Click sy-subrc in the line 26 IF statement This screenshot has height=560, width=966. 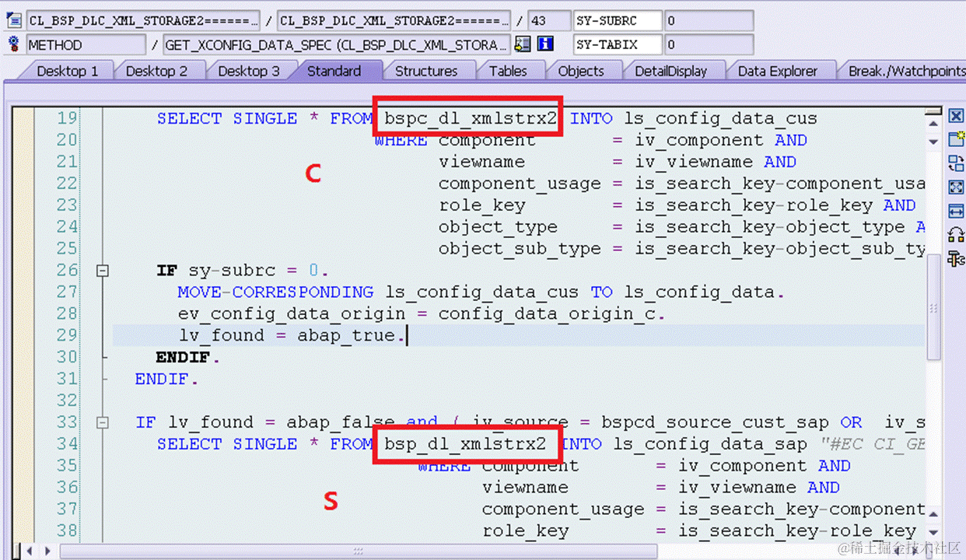pyautogui.click(x=232, y=271)
